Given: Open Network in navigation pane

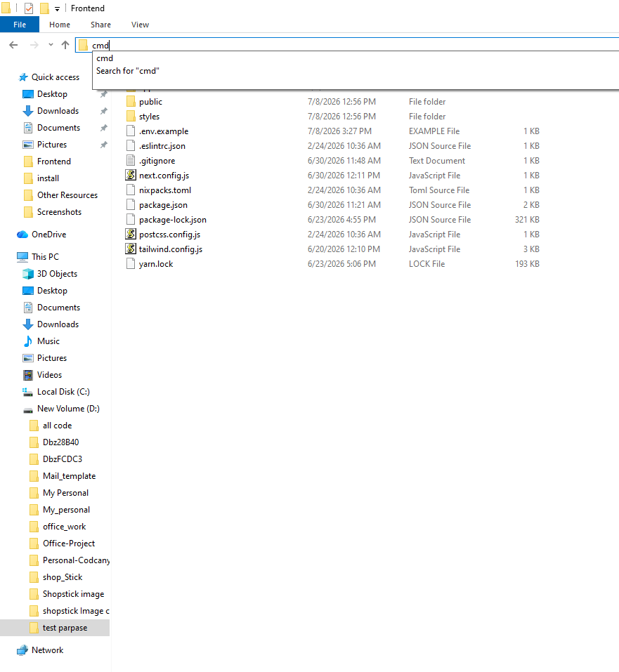Looking at the screenshot, I should click(x=47, y=650).
